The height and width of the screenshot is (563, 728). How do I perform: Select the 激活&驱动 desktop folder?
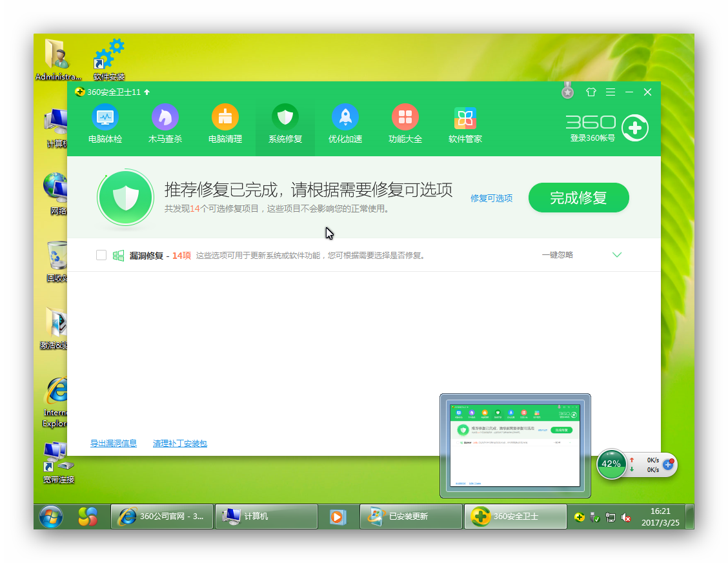click(x=54, y=329)
